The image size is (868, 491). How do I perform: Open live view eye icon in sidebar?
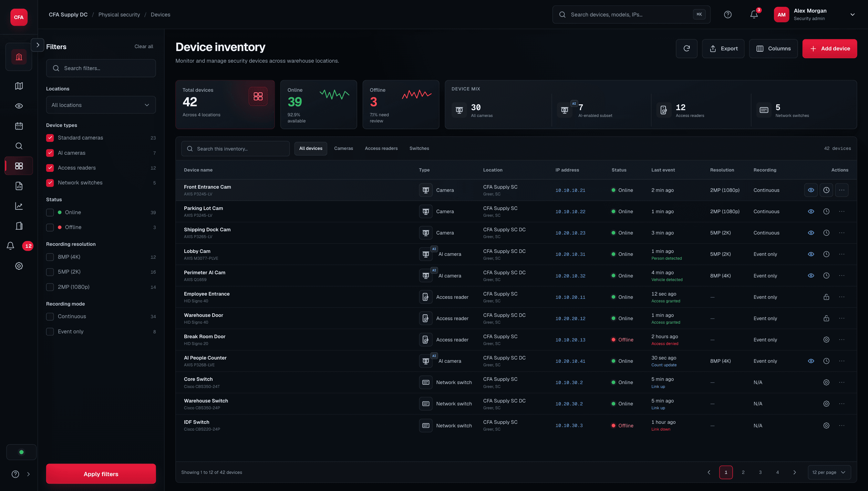[x=19, y=106]
